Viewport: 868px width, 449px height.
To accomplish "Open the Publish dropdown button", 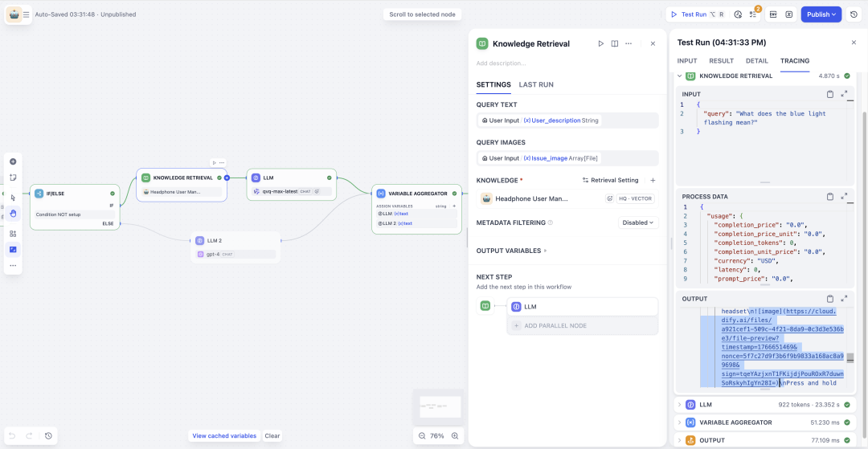I will coord(821,14).
